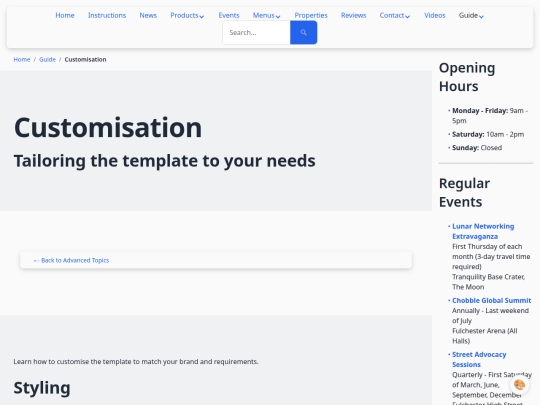Click 'Fulchester Arena (All Halls)' text
The image size is (540, 405).
[x=485, y=336]
